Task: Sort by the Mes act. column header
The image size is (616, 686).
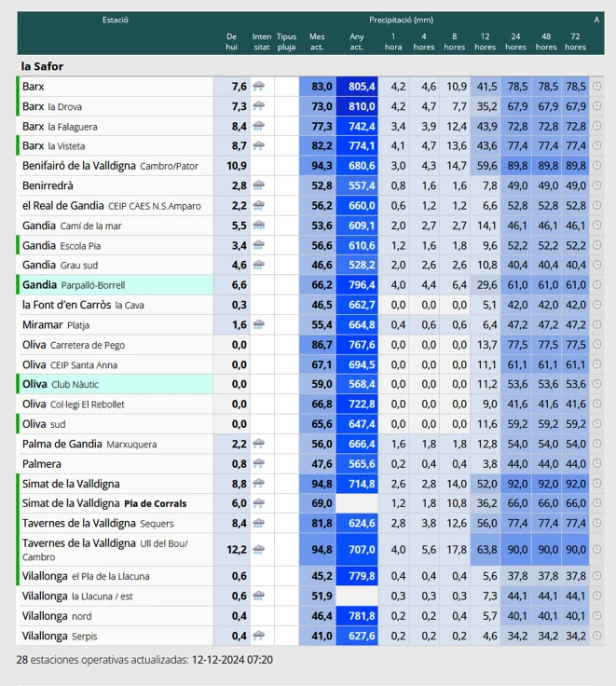Action: click(317, 42)
